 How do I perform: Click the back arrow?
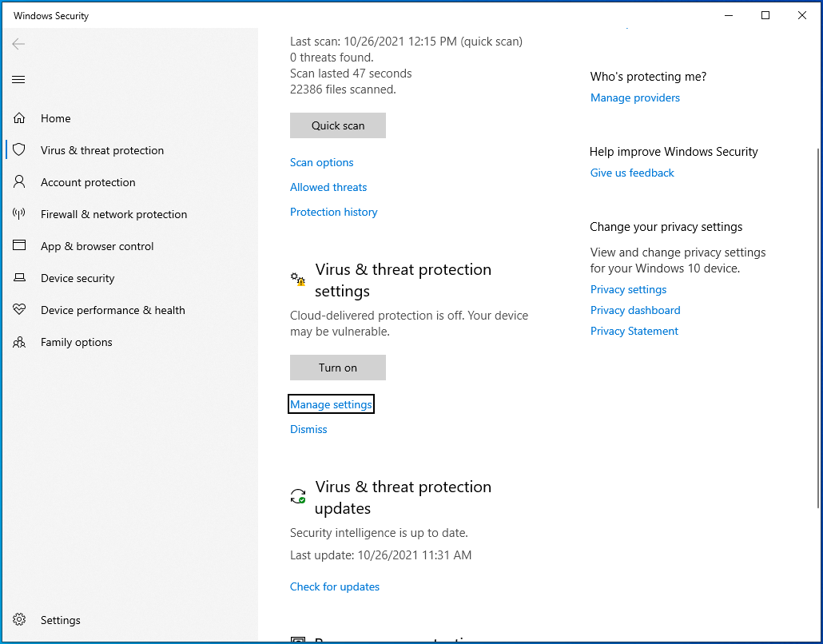(x=18, y=44)
